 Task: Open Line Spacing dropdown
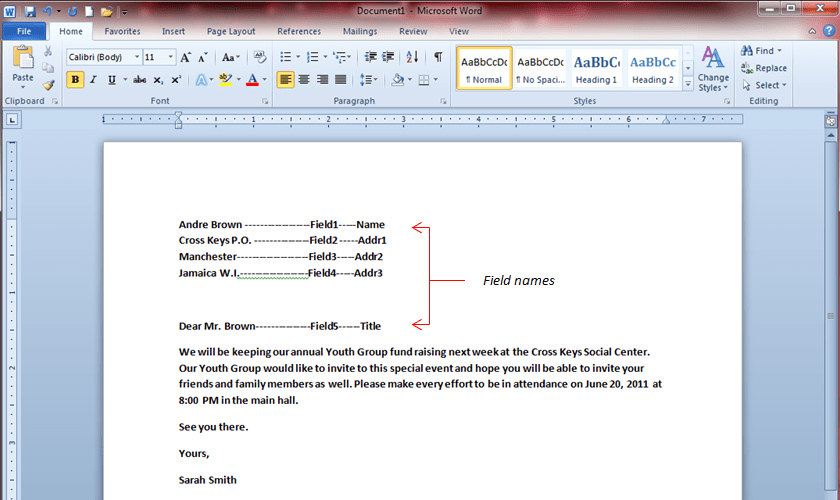click(368, 80)
